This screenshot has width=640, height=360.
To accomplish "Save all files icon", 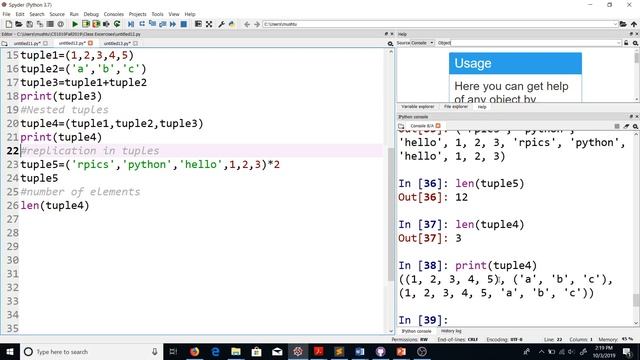I will click(40, 24).
